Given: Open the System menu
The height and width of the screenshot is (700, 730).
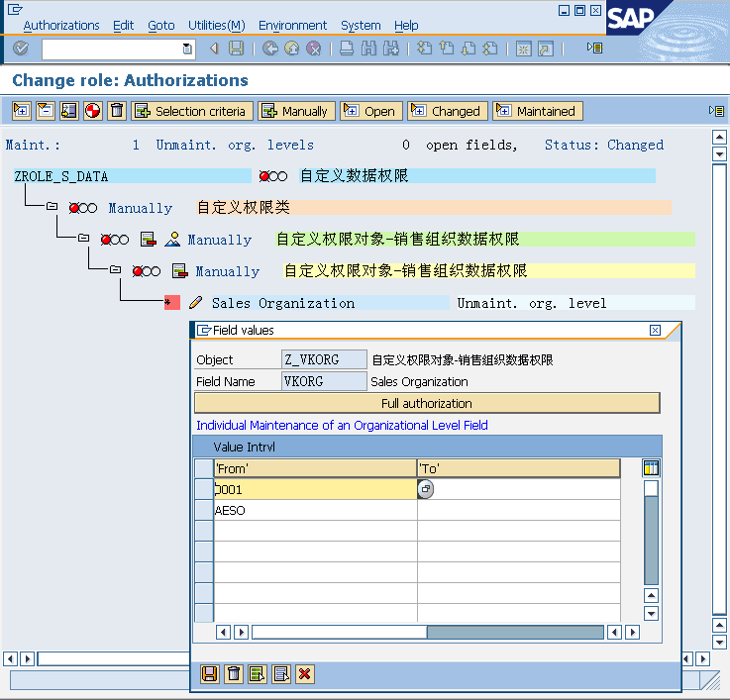Looking at the screenshot, I should tap(361, 25).
